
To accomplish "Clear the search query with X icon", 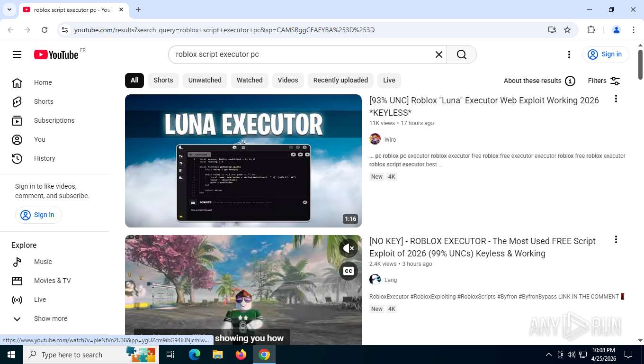I will click(x=439, y=55).
